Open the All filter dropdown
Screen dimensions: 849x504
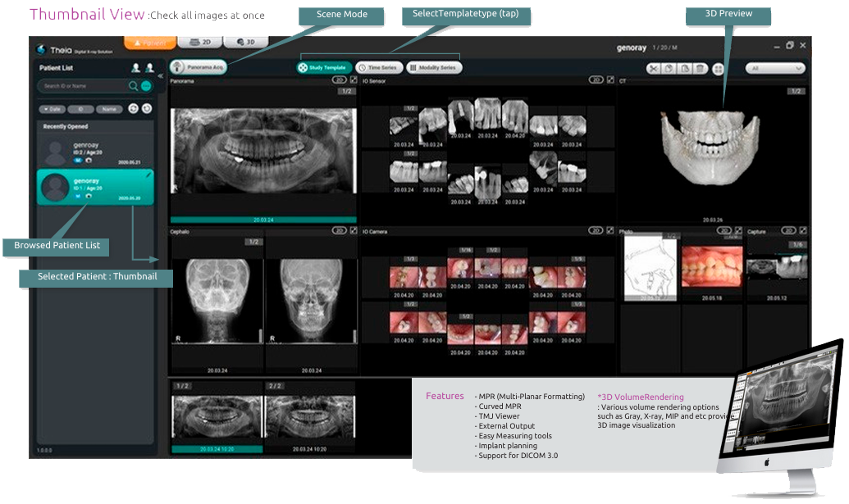pos(774,70)
